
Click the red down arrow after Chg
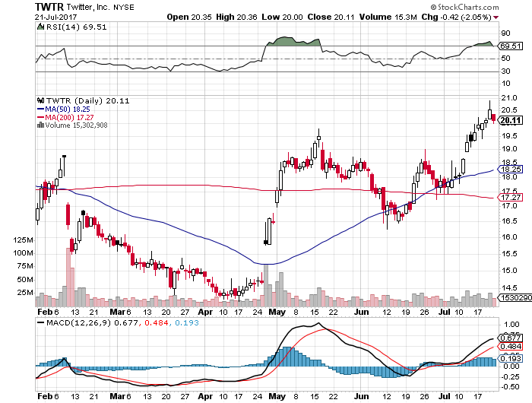tap(496, 17)
